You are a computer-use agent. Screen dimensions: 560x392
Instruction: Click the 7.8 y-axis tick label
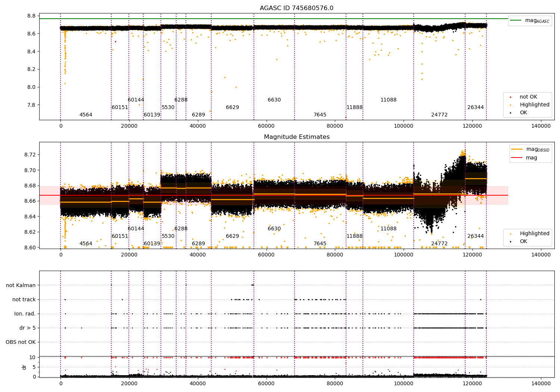tap(31, 105)
